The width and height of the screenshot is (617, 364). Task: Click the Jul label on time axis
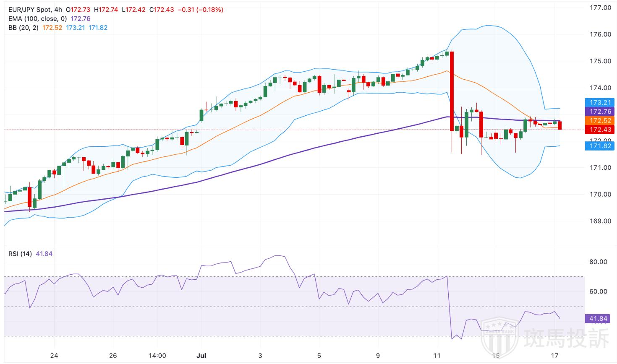pos(201,356)
